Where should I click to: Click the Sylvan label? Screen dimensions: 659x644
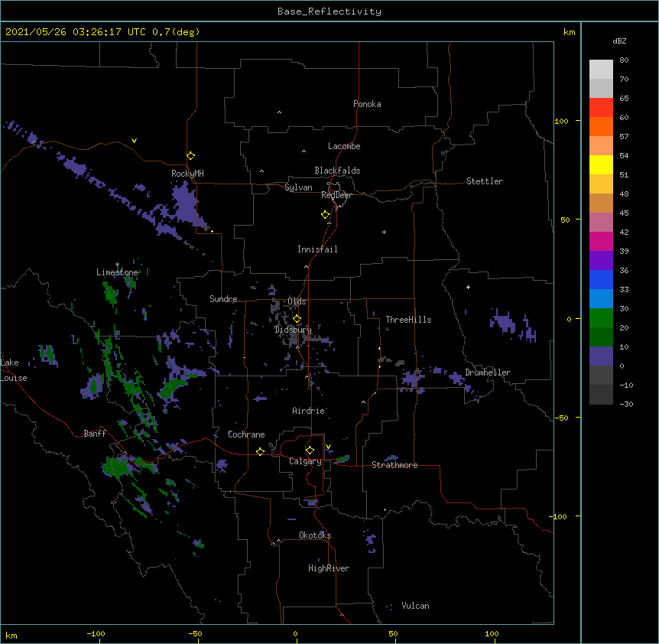[x=298, y=187]
